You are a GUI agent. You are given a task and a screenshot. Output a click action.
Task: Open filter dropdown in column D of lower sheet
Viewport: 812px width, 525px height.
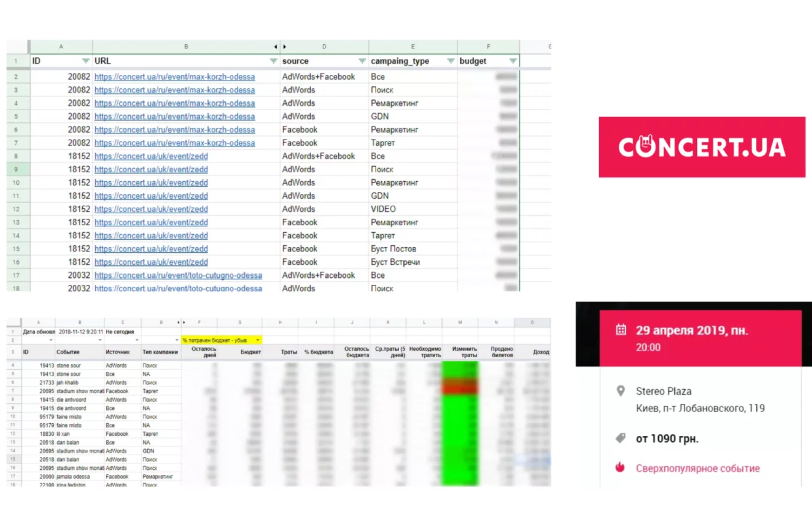pyautogui.click(x=177, y=340)
